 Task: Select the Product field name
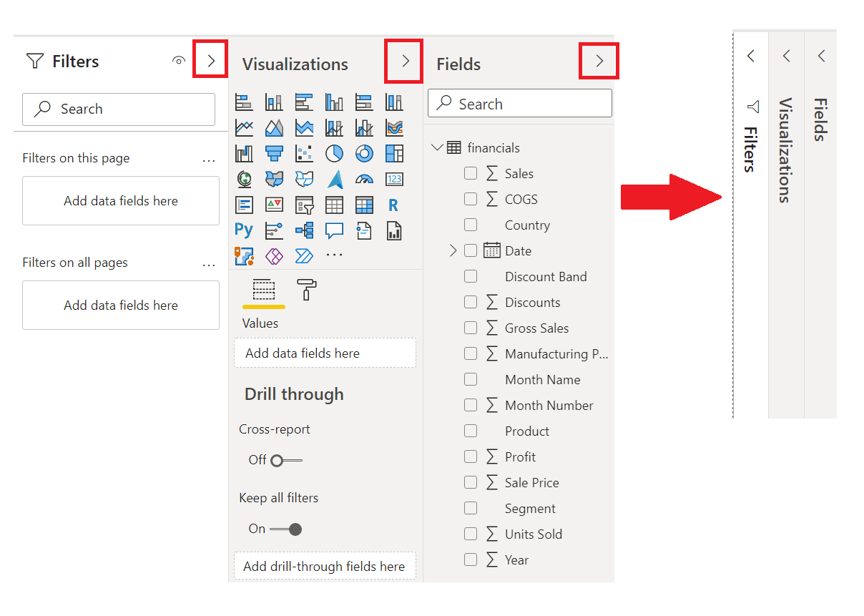[x=527, y=431]
